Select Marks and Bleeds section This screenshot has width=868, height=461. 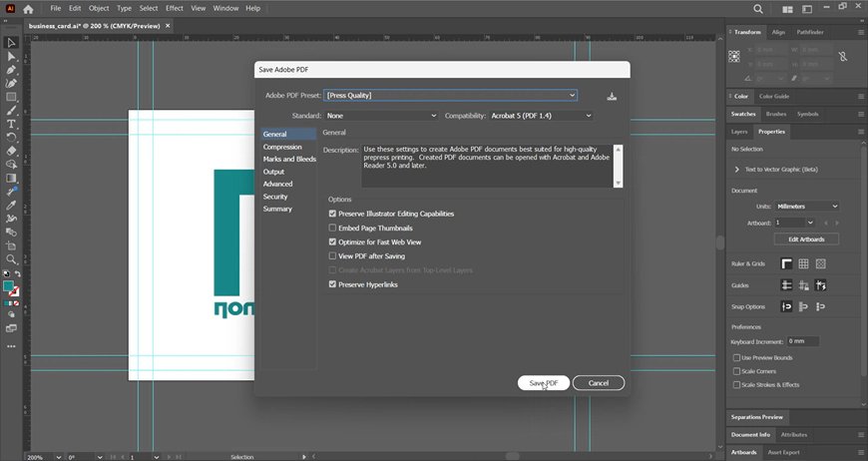289,159
